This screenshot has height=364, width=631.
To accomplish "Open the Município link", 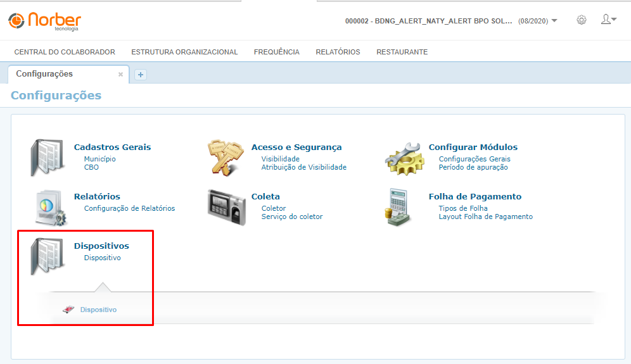I will tap(99, 159).
